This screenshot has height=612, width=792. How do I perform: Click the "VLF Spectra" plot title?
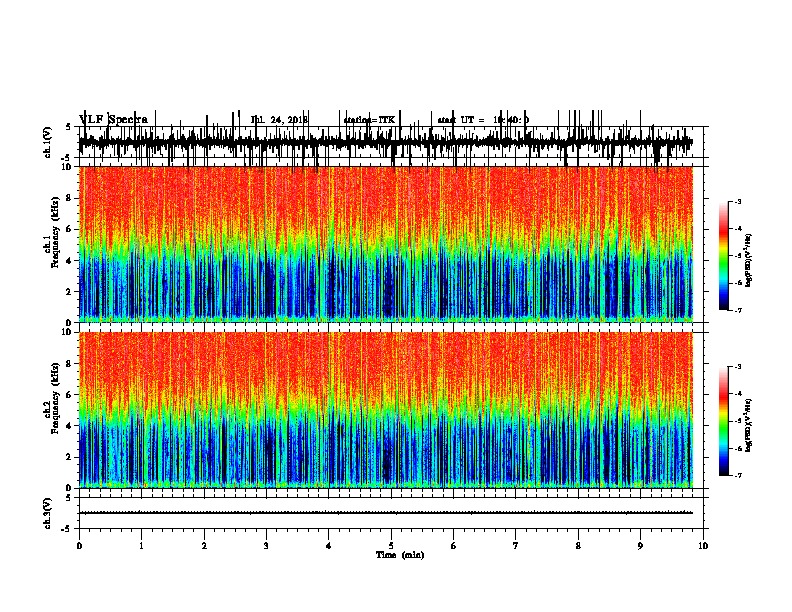click(114, 119)
